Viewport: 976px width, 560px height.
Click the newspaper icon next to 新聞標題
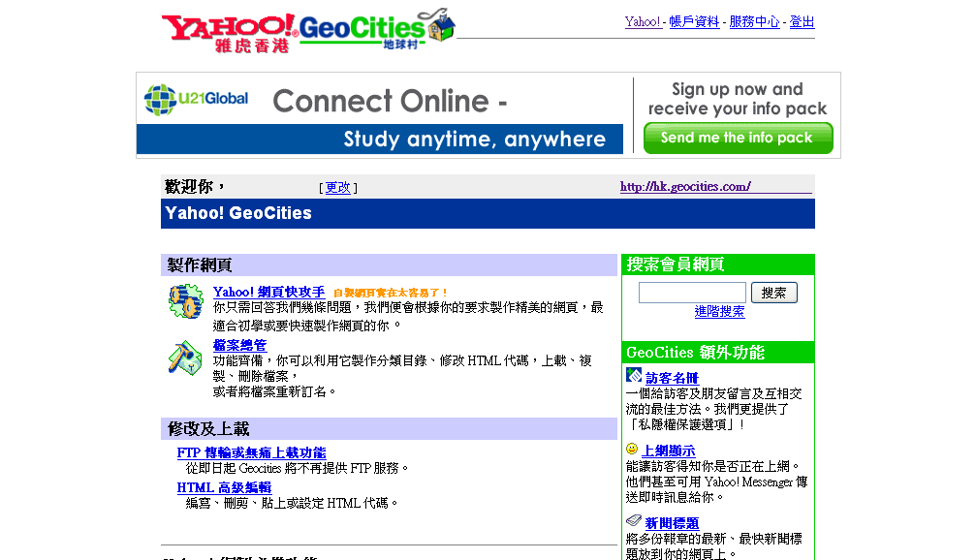(634, 520)
